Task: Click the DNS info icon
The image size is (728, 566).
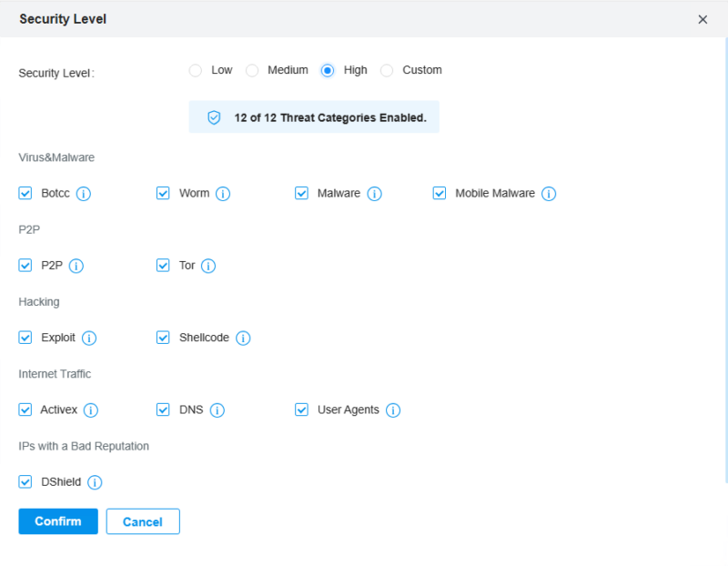Action: click(217, 409)
